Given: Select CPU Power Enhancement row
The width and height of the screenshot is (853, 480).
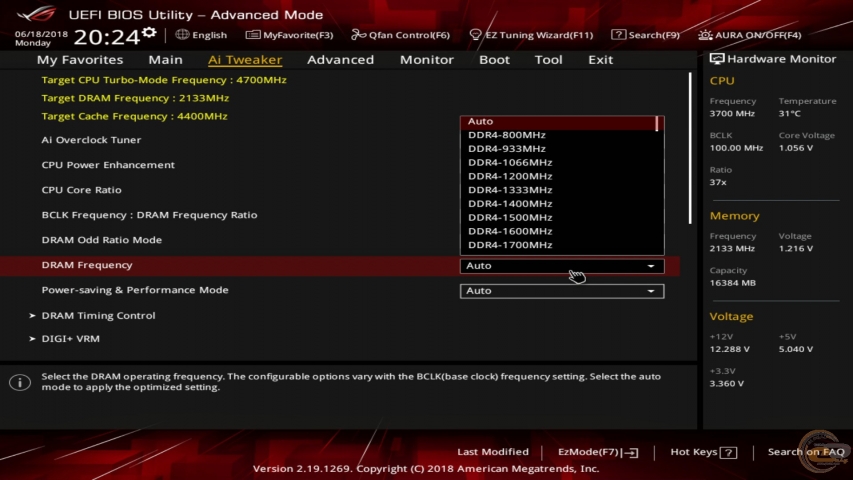Looking at the screenshot, I should pyautogui.click(x=108, y=165).
